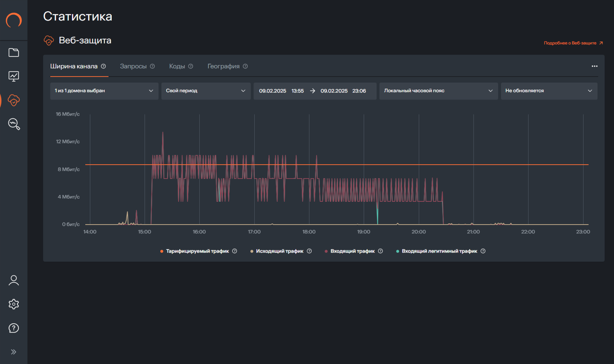Click the help icon next to Запросы

[x=152, y=66]
